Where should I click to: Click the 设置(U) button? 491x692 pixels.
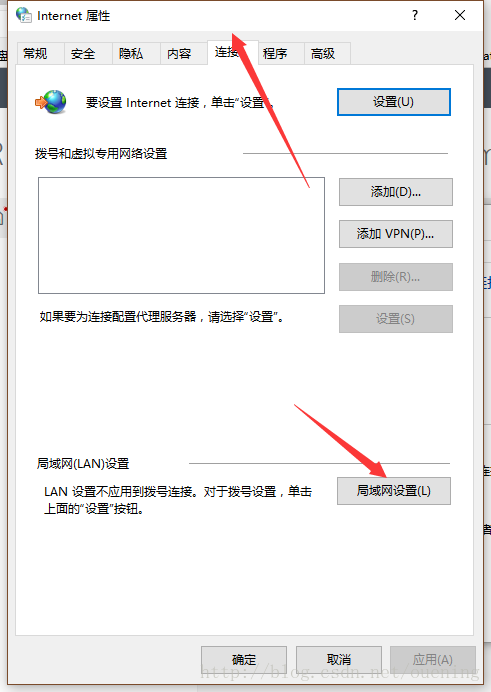tap(394, 102)
